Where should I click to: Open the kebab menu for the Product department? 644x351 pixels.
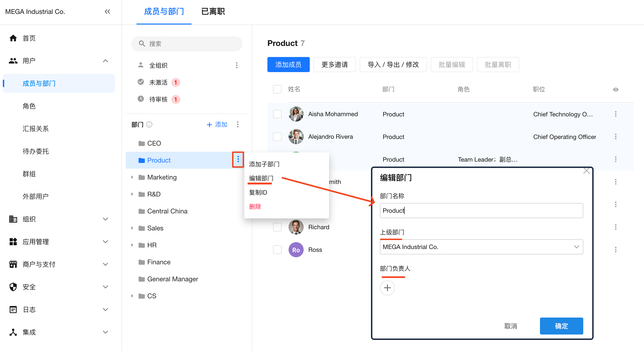click(x=238, y=159)
